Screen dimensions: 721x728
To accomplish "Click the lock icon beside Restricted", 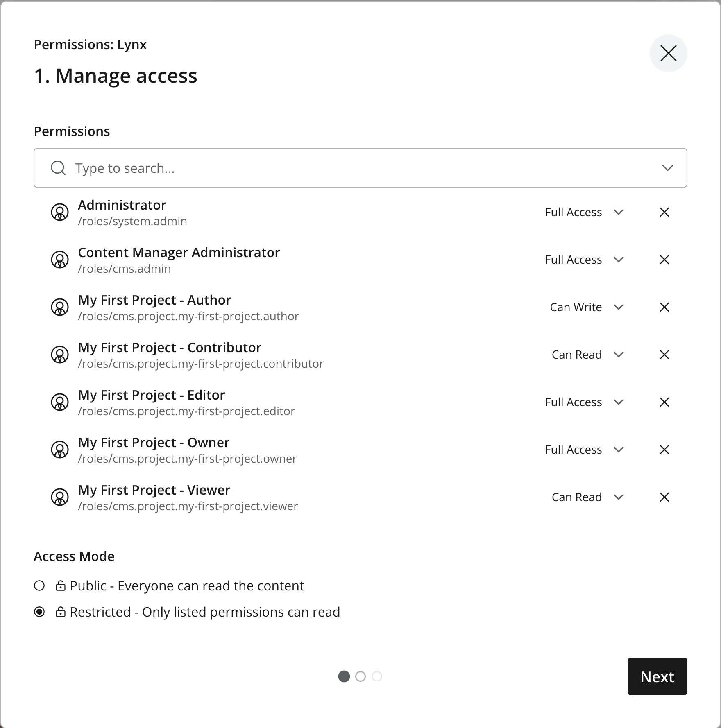I will (61, 612).
